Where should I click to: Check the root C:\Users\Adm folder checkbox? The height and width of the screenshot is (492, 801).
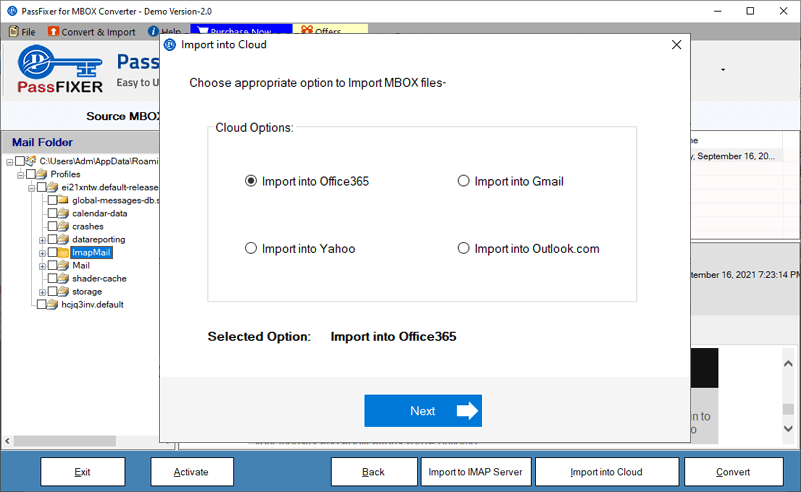[20, 161]
